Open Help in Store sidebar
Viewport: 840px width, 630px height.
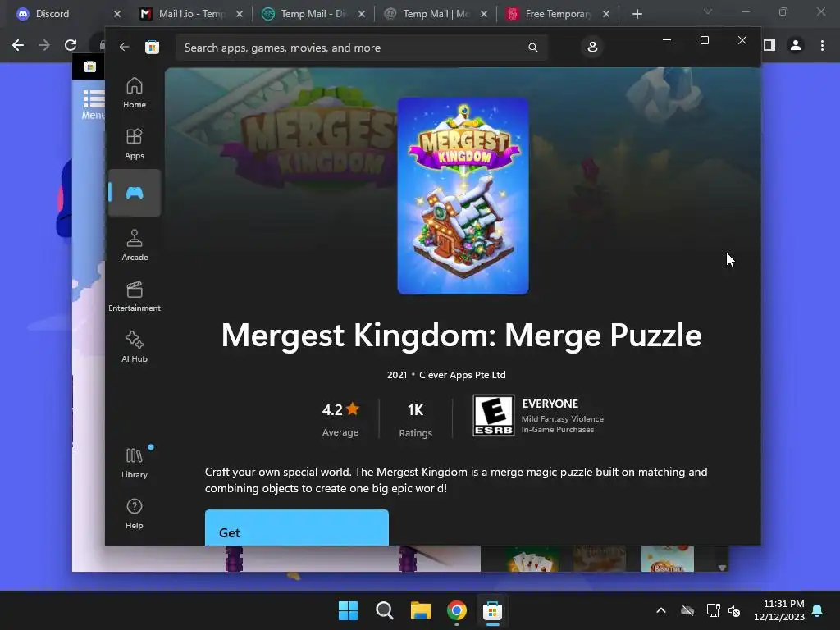coord(134,514)
